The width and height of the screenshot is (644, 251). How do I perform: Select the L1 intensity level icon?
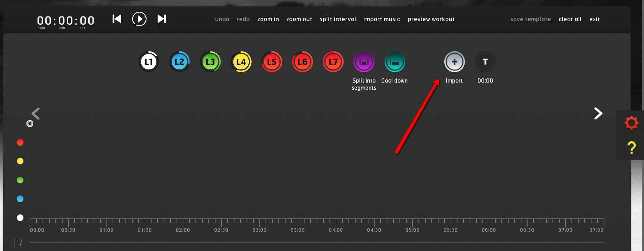149,62
